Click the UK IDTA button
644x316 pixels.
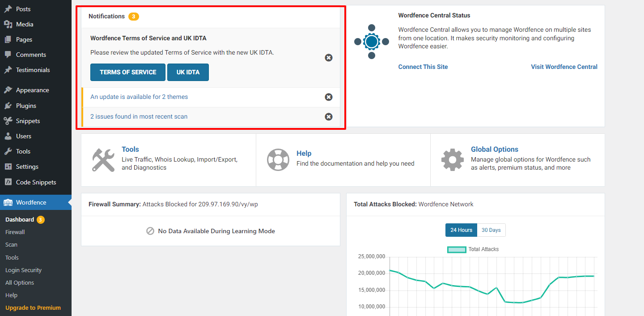point(188,72)
